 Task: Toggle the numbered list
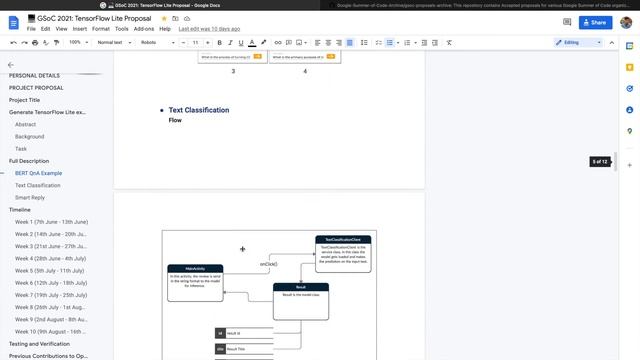click(x=407, y=42)
